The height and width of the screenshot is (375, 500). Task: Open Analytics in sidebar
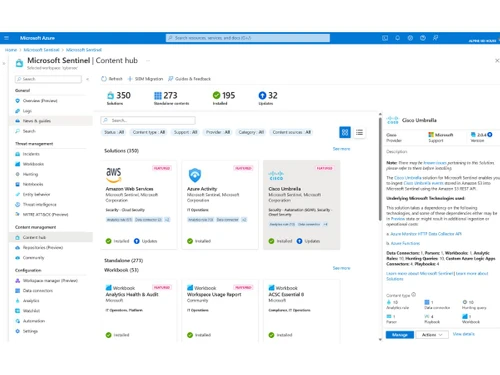click(x=27, y=301)
